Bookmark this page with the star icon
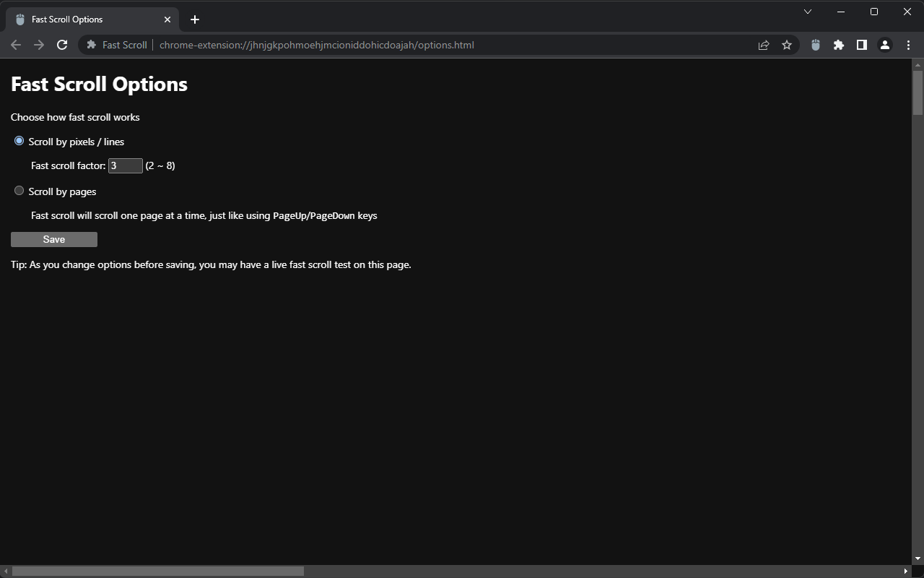The height and width of the screenshot is (578, 924). click(787, 45)
